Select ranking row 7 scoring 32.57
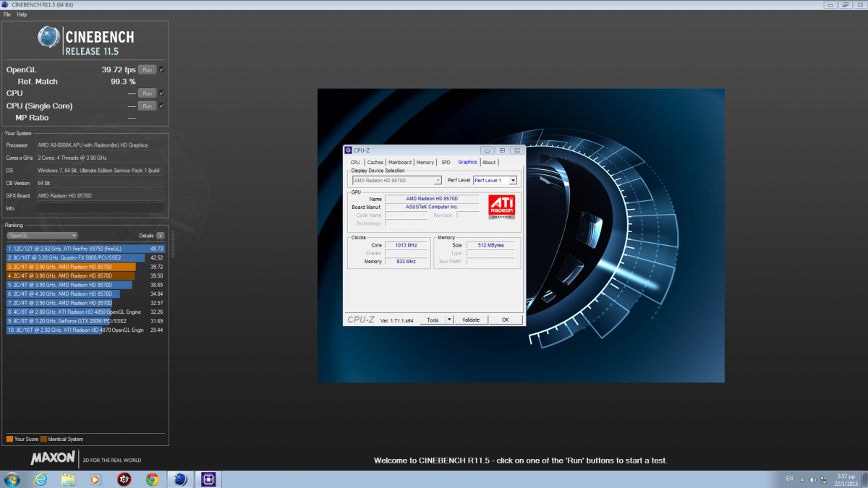Image resolution: width=868 pixels, height=488 pixels. click(85, 302)
